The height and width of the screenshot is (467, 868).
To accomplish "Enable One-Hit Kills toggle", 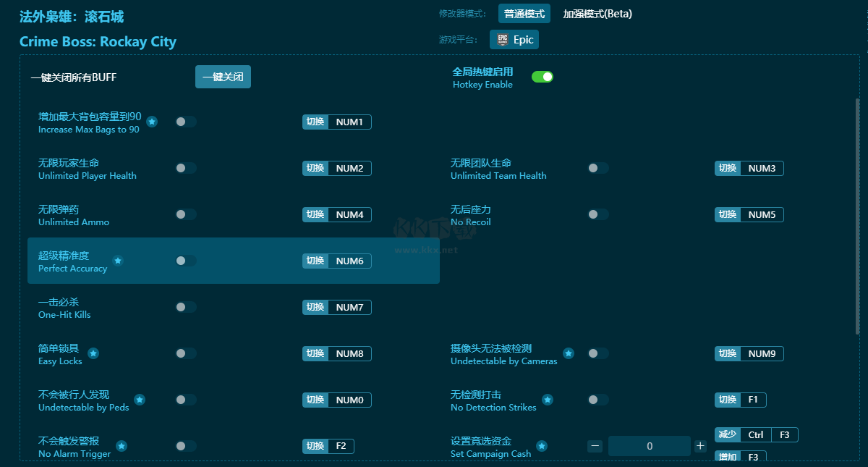I will pyautogui.click(x=186, y=307).
